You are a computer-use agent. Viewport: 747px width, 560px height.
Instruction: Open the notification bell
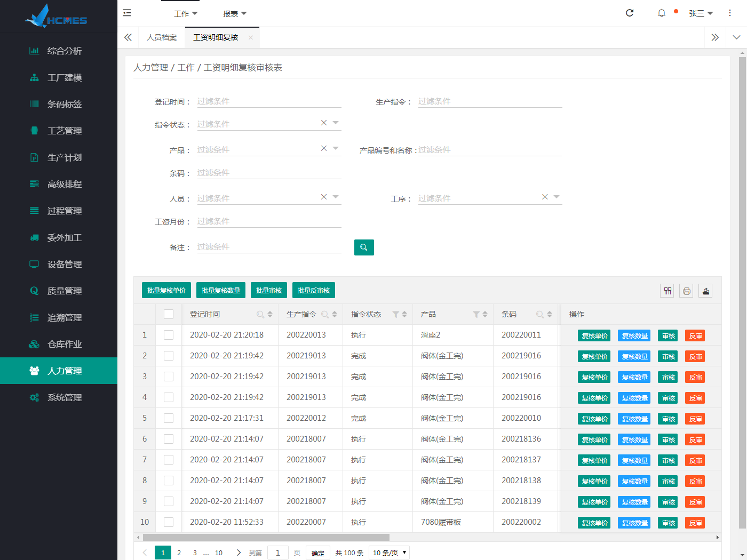pos(662,13)
